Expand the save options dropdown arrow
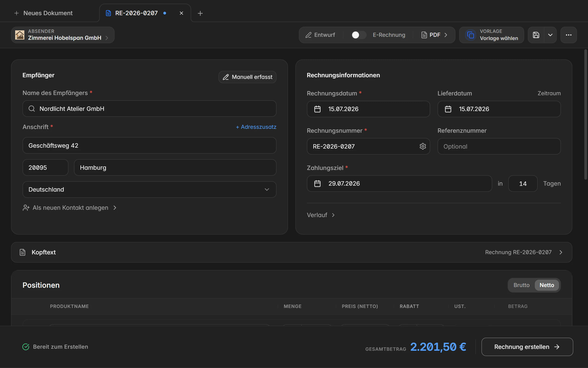 pos(550,35)
